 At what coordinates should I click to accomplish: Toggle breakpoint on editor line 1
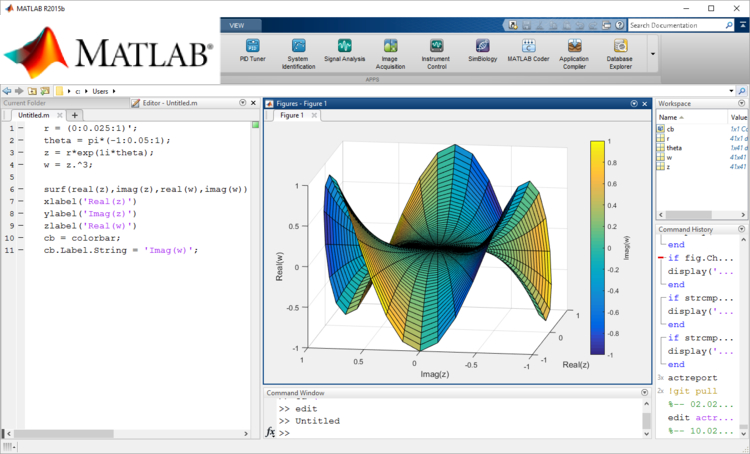coord(22,129)
